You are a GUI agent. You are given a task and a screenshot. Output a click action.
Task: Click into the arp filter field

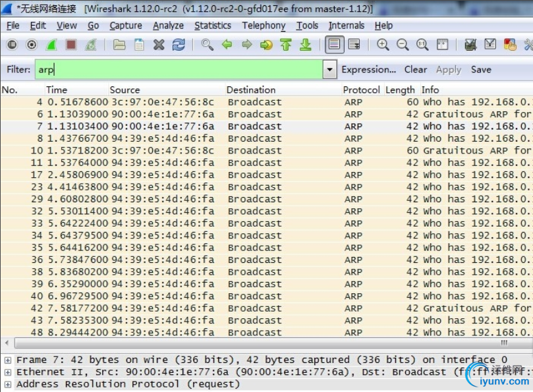point(179,69)
